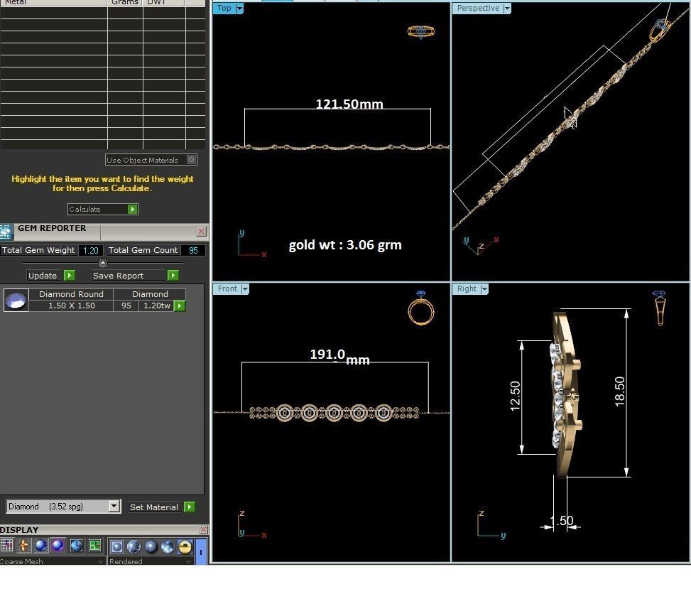Click the grid display icon in DISPLAY panel
This screenshot has width=691, height=616.
click(x=6, y=546)
